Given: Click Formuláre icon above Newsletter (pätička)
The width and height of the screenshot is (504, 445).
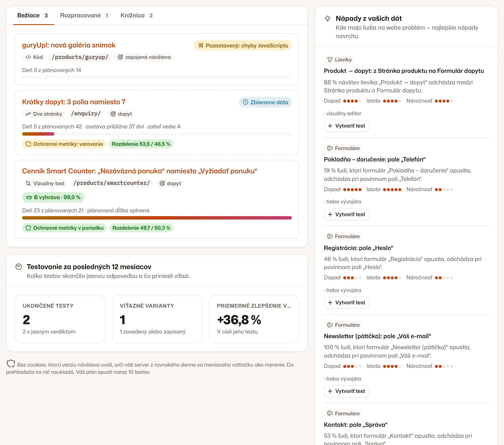Looking at the screenshot, I should point(330,325).
